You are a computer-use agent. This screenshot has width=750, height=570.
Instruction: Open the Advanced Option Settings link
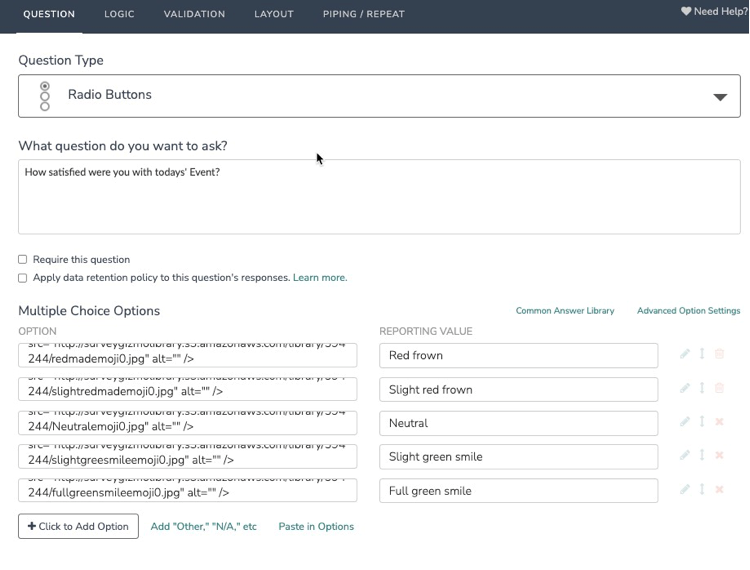(x=688, y=311)
